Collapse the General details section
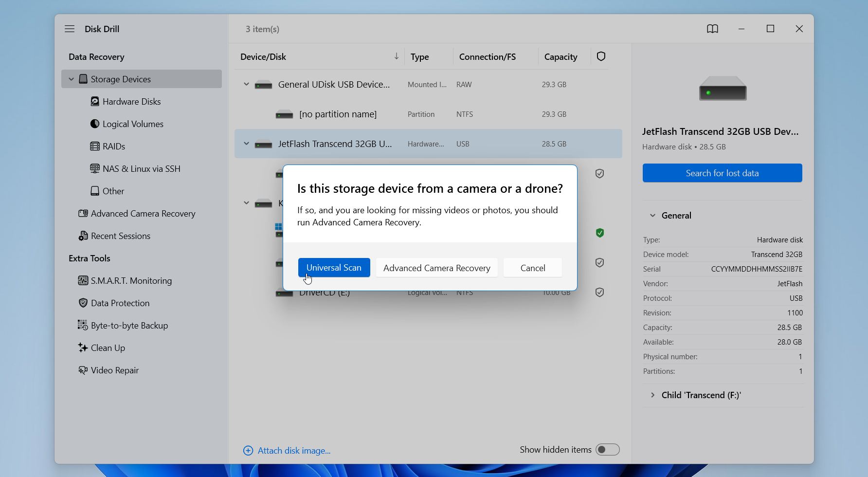The height and width of the screenshot is (477, 868). (652, 215)
